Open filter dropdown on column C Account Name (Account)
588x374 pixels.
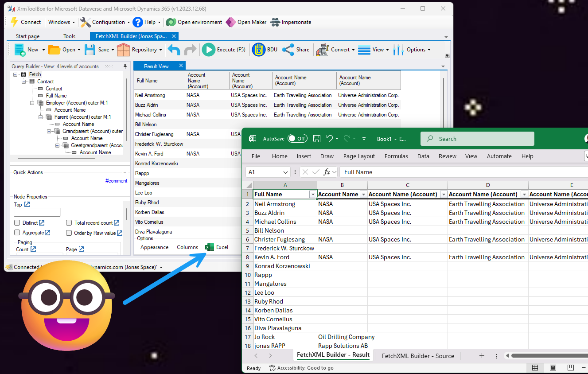pyautogui.click(x=444, y=195)
